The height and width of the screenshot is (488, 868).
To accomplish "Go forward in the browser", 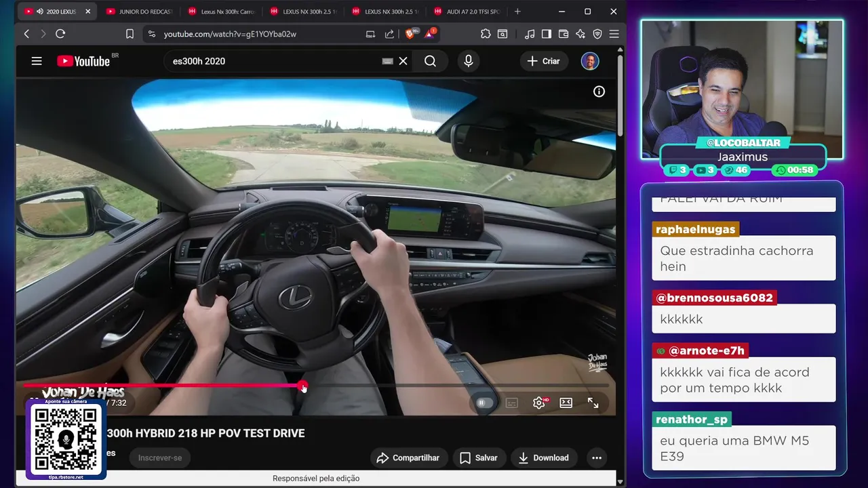I will tap(43, 34).
